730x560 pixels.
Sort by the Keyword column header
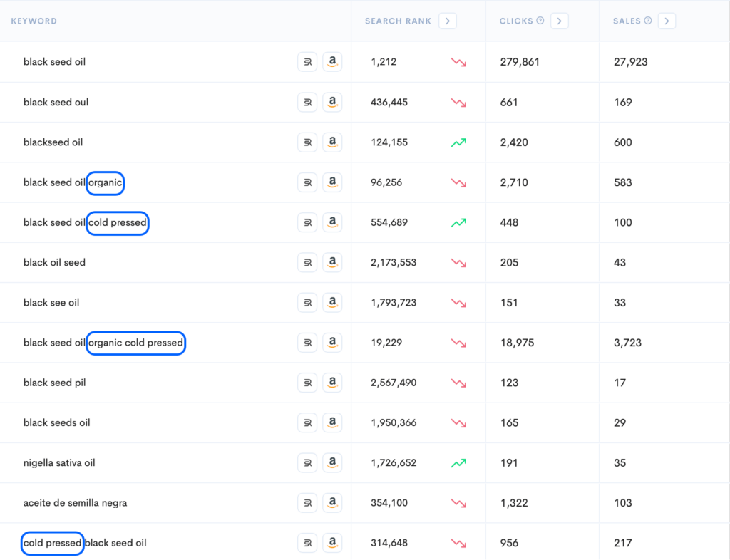tap(34, 21)
